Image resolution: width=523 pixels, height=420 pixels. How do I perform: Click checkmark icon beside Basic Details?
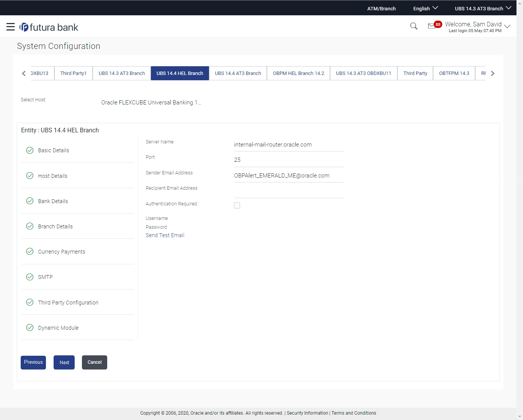click(29, 150)
